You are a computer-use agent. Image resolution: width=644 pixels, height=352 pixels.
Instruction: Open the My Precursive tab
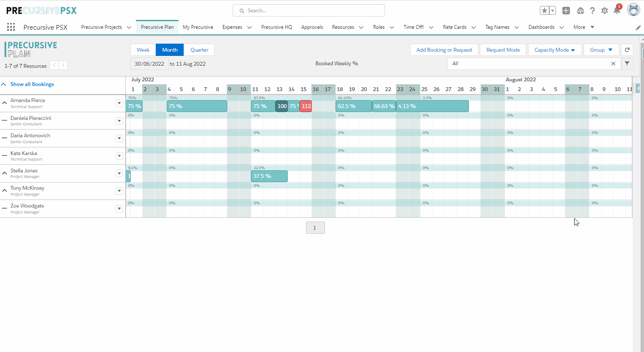[x=198, y=27]
